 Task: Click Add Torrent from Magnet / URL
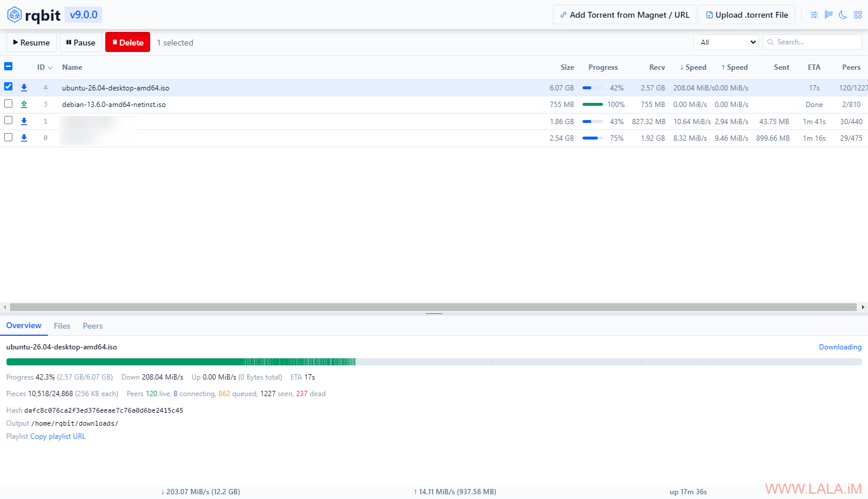click(x=625, y=15)
